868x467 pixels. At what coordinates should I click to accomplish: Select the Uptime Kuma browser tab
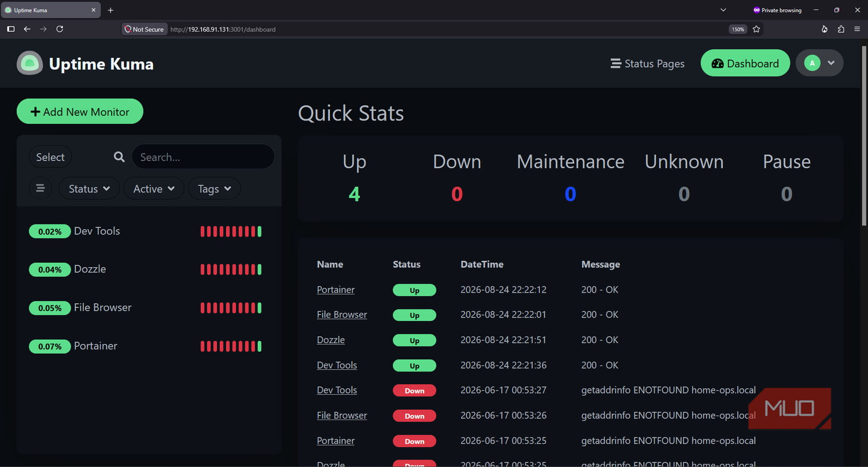pos(52,10)
